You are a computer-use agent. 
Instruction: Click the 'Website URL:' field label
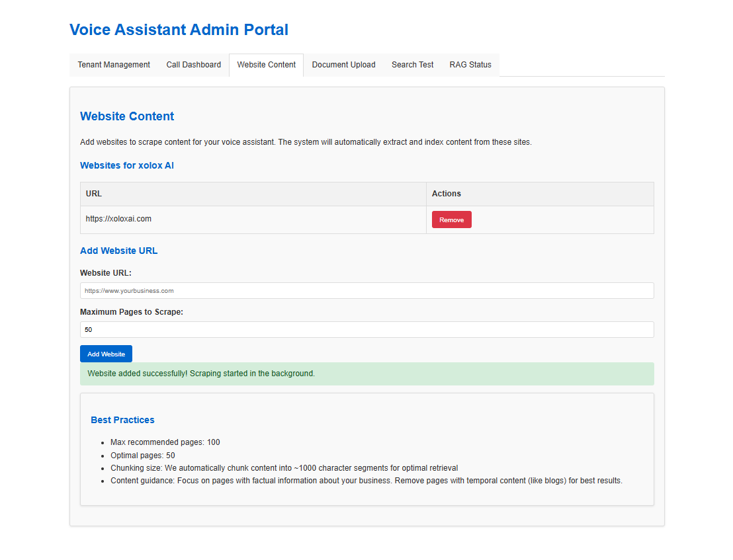tap(106, 273)
